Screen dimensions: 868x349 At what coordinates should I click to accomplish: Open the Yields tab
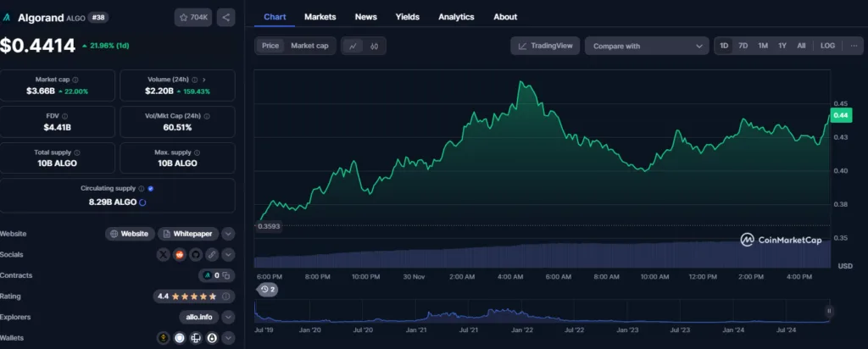pyautogui.click(x=408, y=17)
